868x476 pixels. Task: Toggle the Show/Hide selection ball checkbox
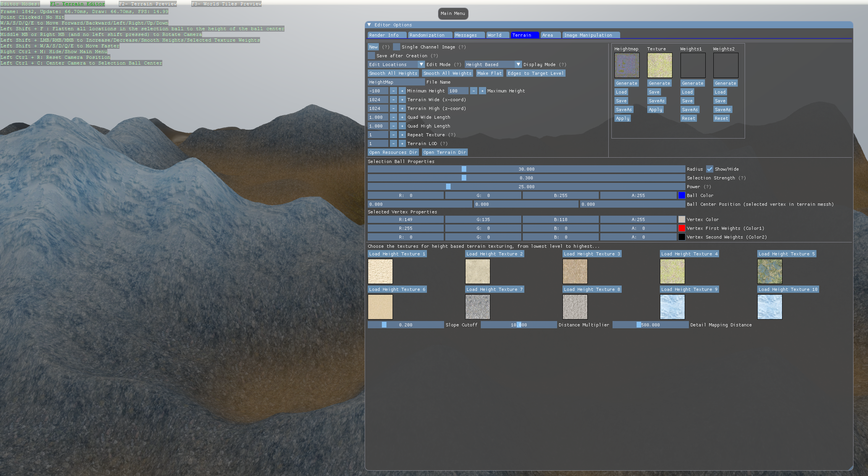pos(710,169)
